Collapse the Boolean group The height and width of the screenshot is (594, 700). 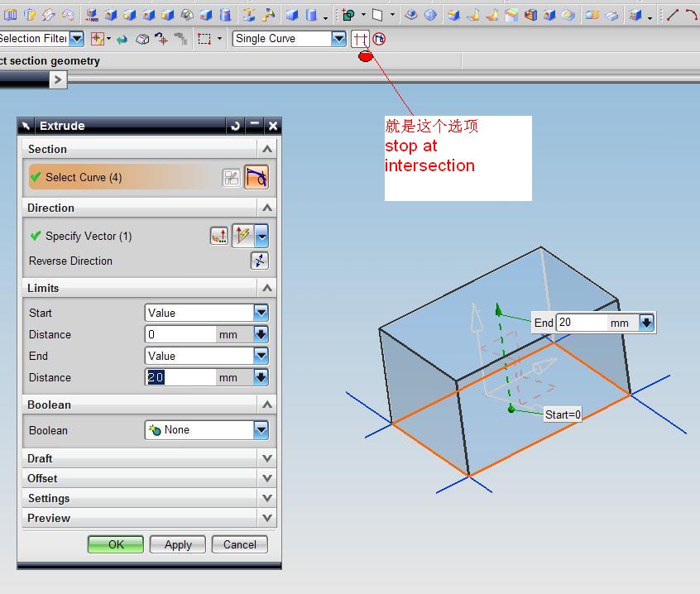pyautogui.click(x=267, y=405)
